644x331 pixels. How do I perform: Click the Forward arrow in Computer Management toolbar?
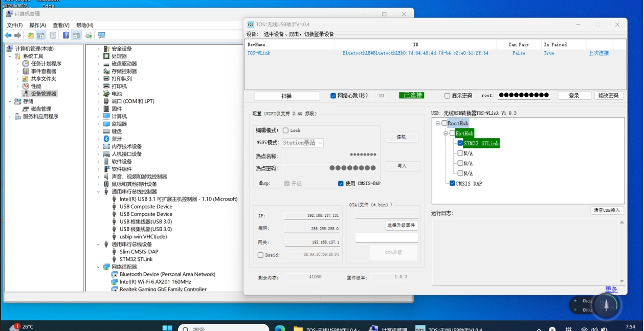tap(17, 35)
